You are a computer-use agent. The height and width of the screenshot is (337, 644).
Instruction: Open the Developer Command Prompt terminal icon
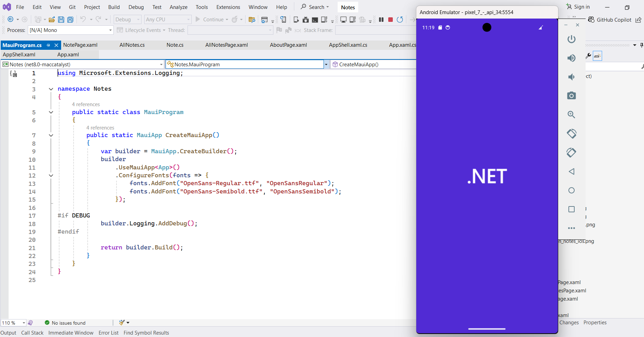pyautogui.click(x=315, y=20)
